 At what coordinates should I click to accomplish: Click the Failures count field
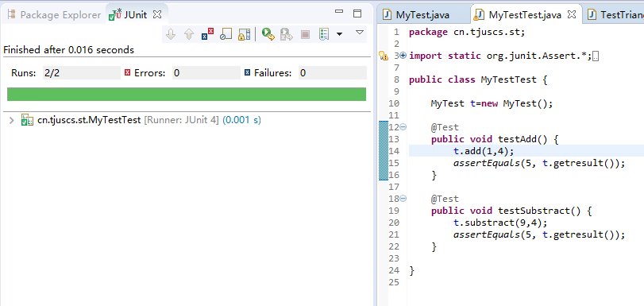click(332, 73)
